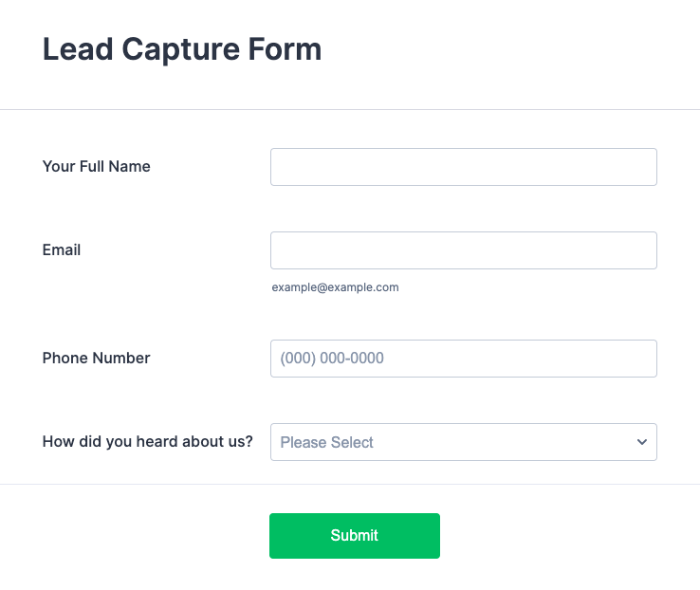Click the "Your Full Name" label

tap(97, 167)
